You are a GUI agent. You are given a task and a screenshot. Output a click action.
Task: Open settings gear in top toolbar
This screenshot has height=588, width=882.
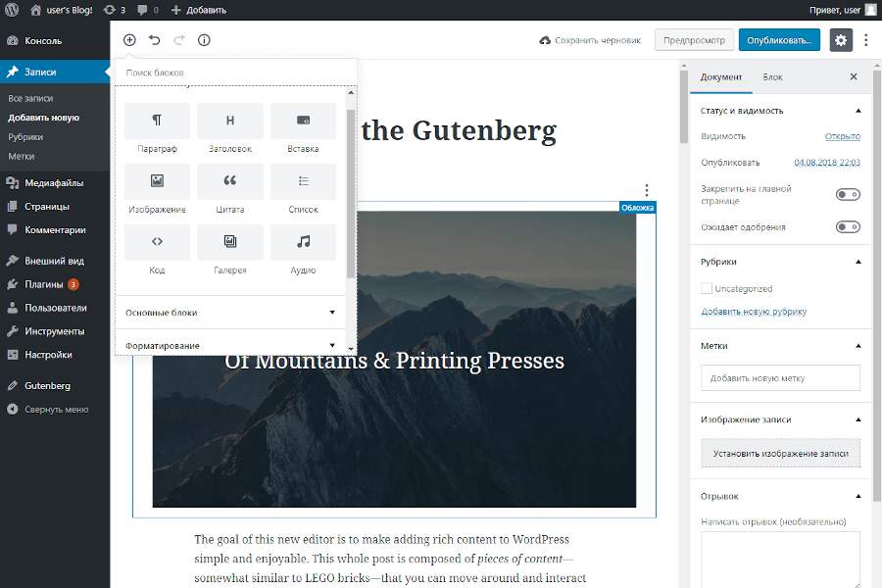841,40
